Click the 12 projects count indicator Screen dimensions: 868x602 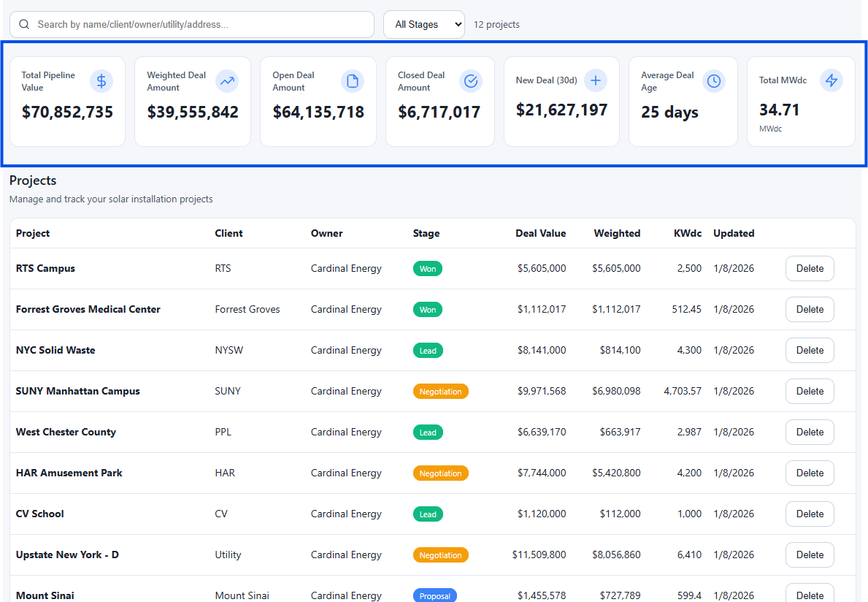496,24
